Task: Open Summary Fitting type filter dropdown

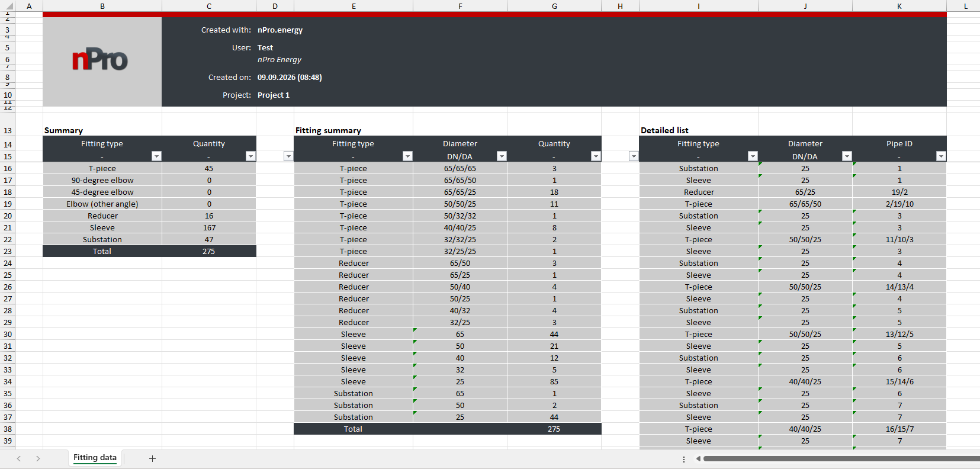Action: [x=156, y=156]
